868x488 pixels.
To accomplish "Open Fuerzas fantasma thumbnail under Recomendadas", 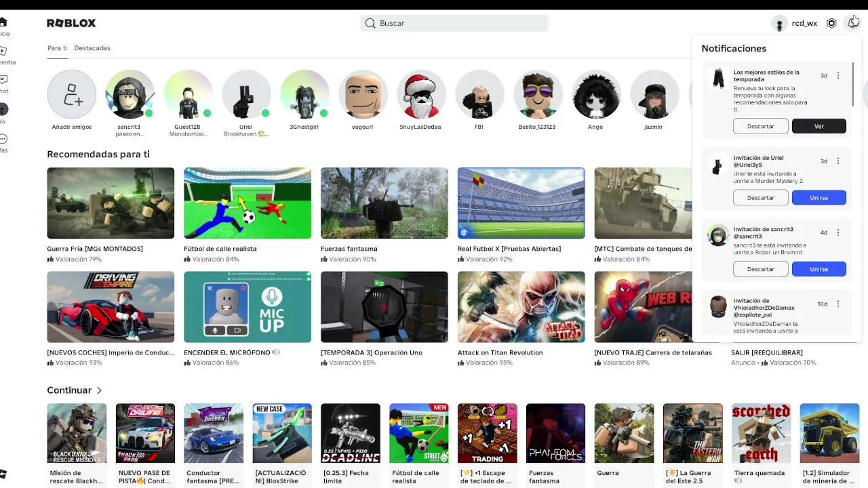I will (384, 203).
